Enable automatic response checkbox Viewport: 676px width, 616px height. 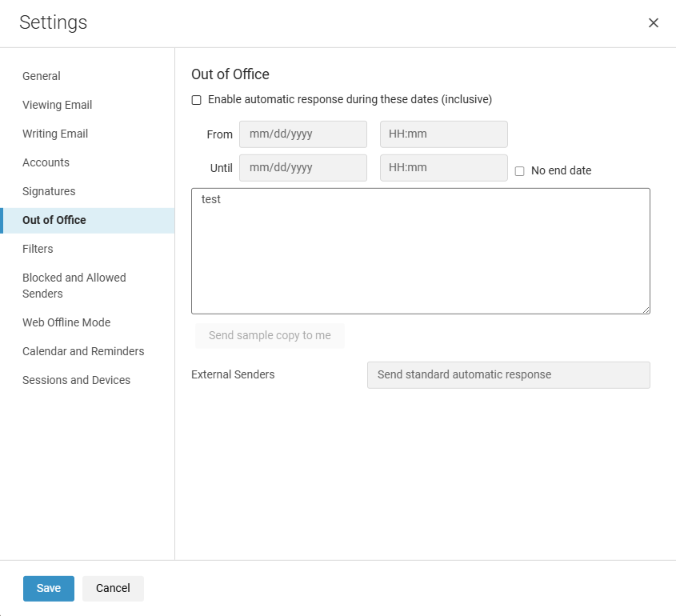click(196, 100)
